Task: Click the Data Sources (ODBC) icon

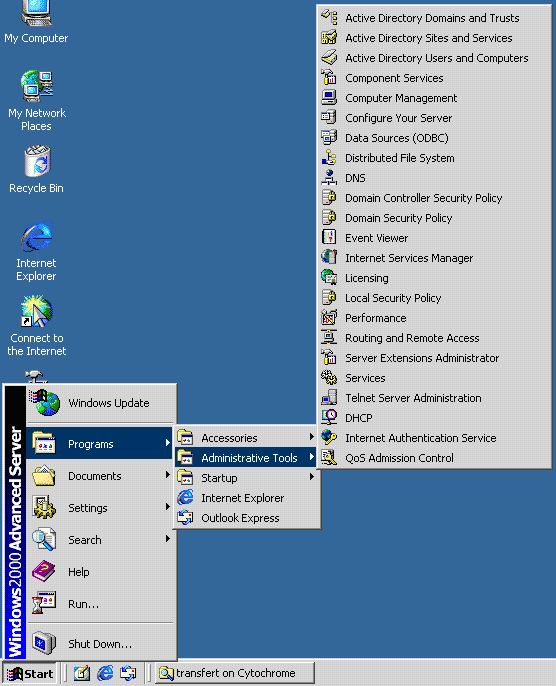Action: pos(329,138)
